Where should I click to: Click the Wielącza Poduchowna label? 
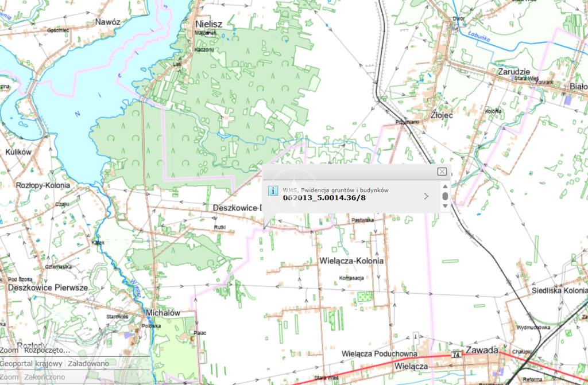(379, 353)
